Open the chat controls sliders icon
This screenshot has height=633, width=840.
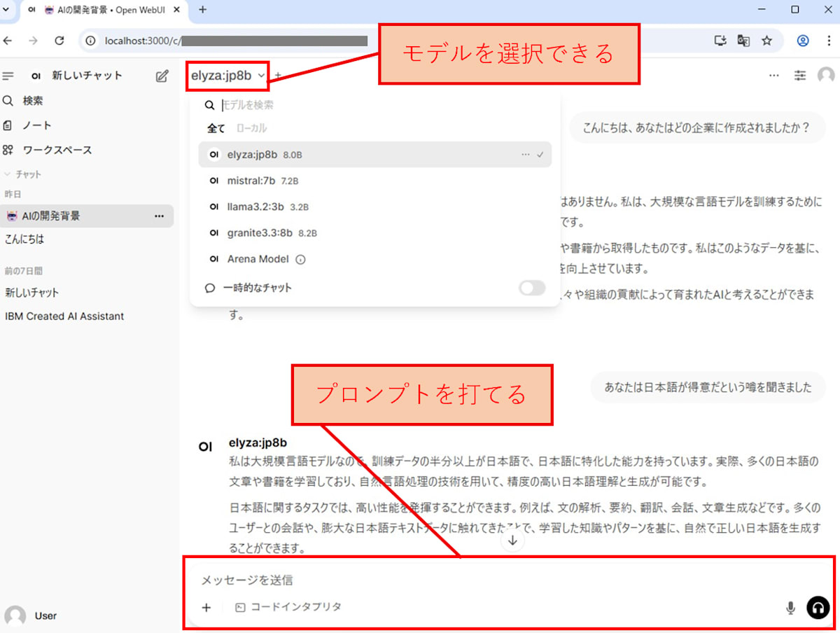coord(799,75)
